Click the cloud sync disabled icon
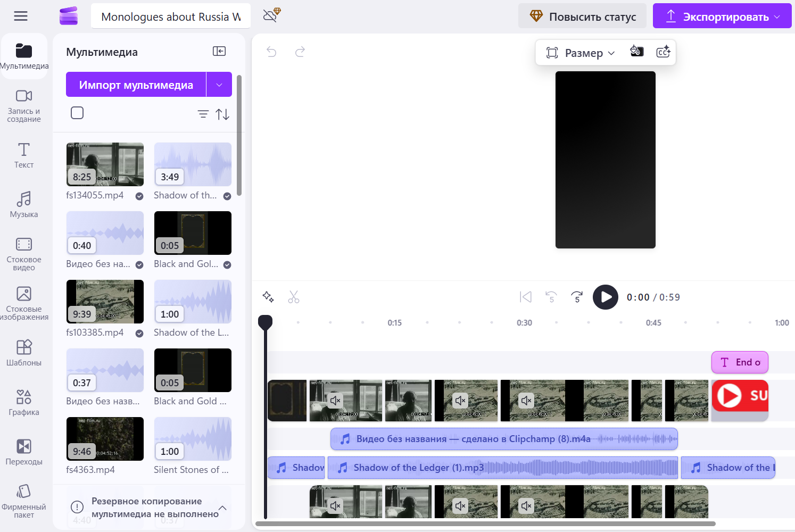 pyautogui.click(x=271, y=15)
